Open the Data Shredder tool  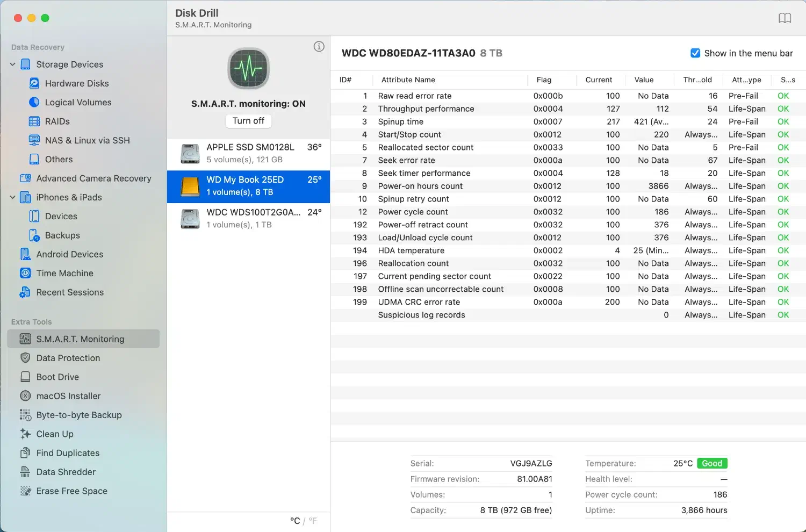tap(65, 472)
